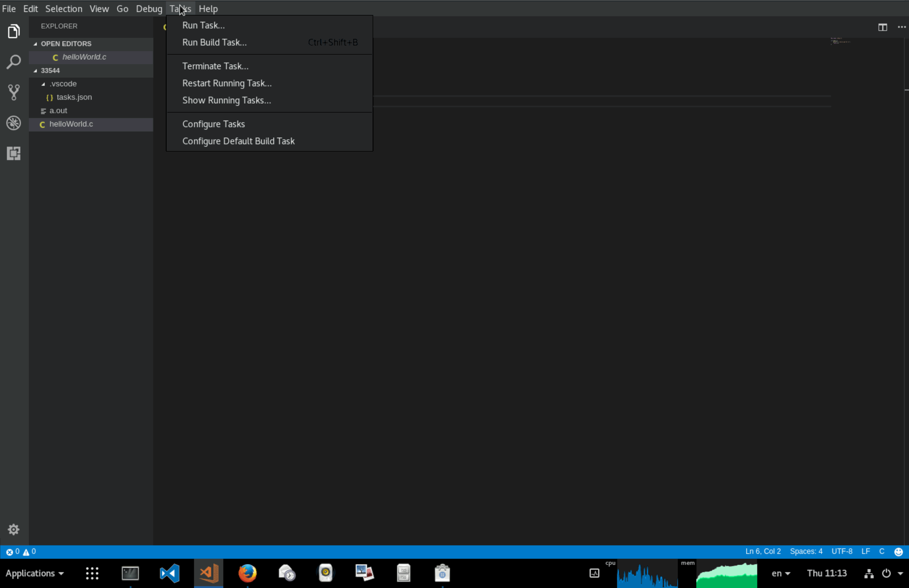This screenshot has width=909, height=588.
Task: Open the settings gear at bottom of activity bar
Action: coord(13,529)
